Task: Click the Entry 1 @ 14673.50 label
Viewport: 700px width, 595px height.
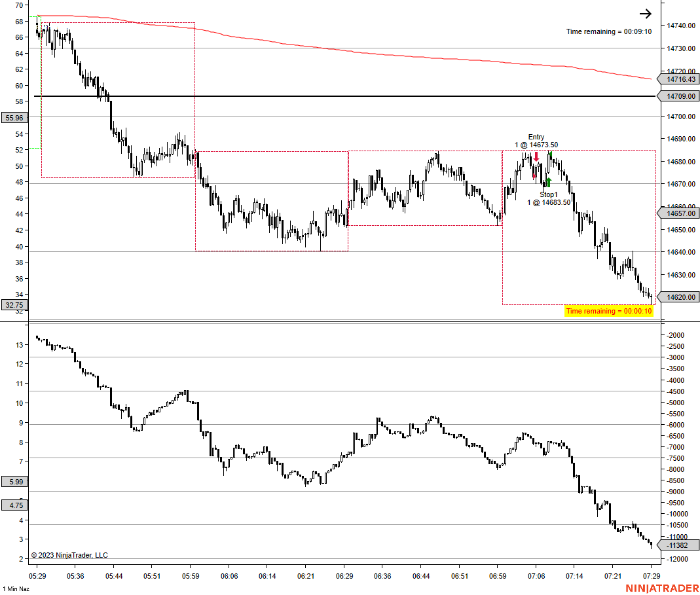Action: coord(536,141)
